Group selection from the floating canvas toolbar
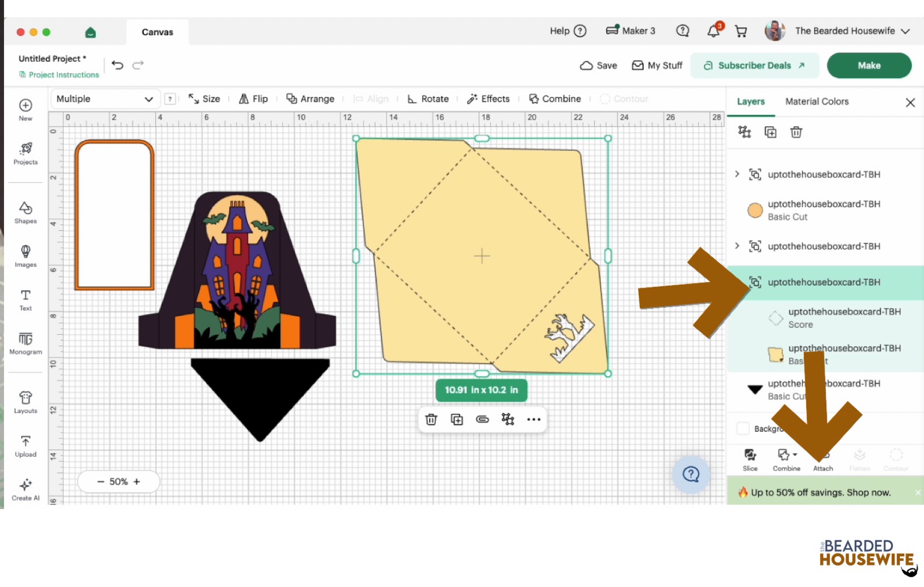924x587 pixels. click(508, 420)
